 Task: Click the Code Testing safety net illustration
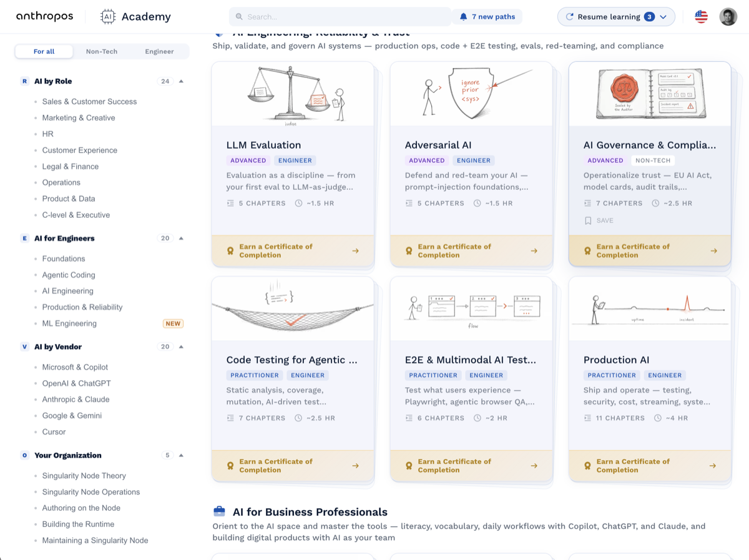[x=293, y=309]
